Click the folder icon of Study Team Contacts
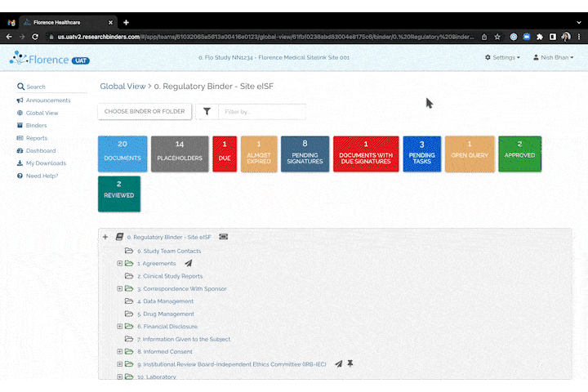 [x=129, y=251]
